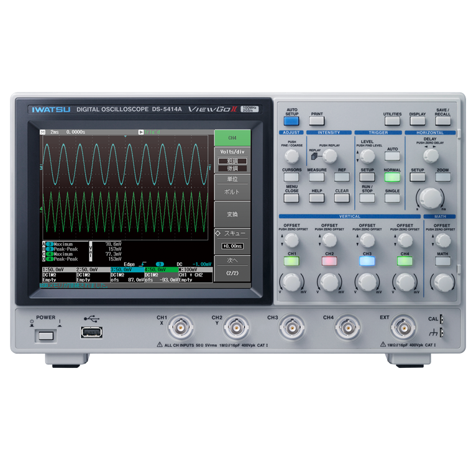Open the UTILITIES button

[x=392, y=121]
